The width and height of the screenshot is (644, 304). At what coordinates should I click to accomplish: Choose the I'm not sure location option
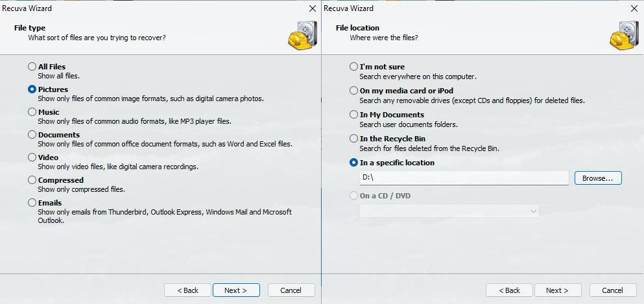click(x=353, y=67)
